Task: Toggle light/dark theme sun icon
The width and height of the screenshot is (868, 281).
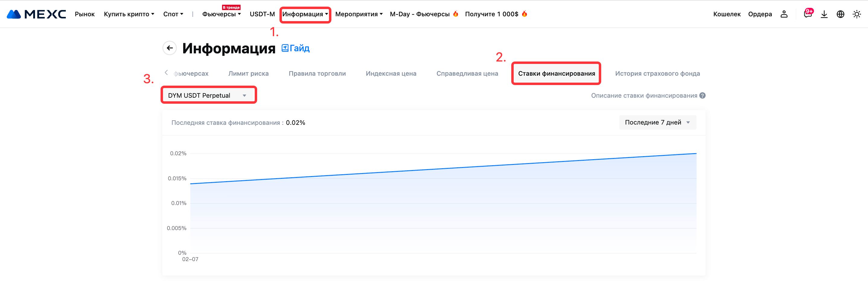Action: tap(857, 14)
